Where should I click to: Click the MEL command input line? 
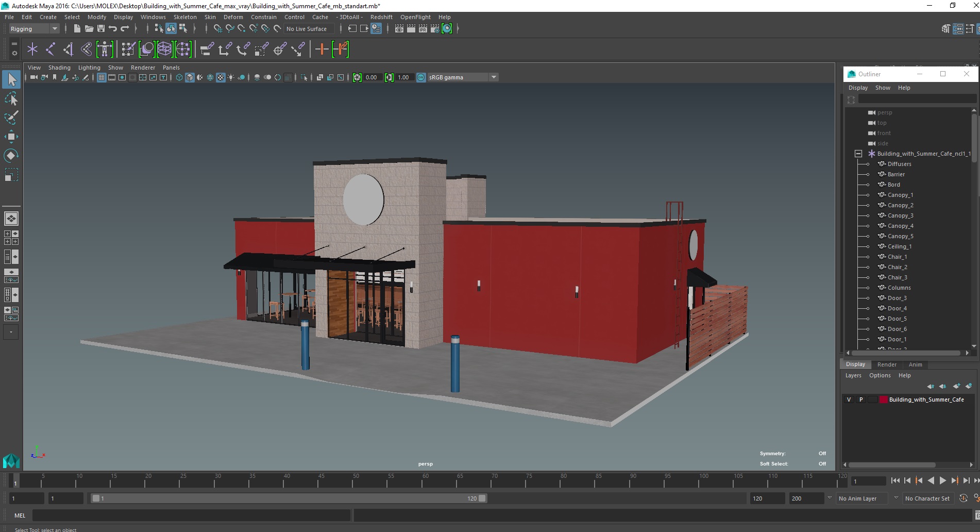(191, 516)
